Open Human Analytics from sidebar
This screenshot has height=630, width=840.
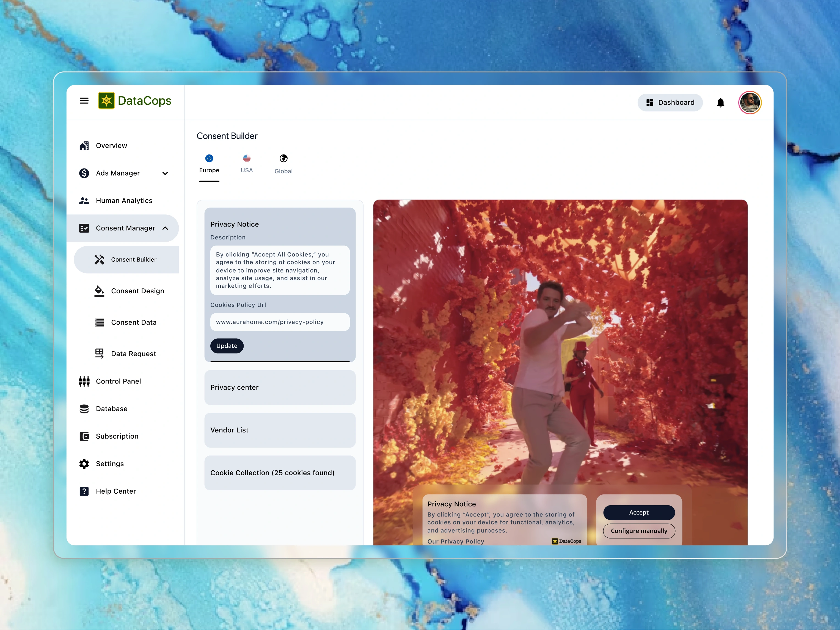(x=124, y=200)
